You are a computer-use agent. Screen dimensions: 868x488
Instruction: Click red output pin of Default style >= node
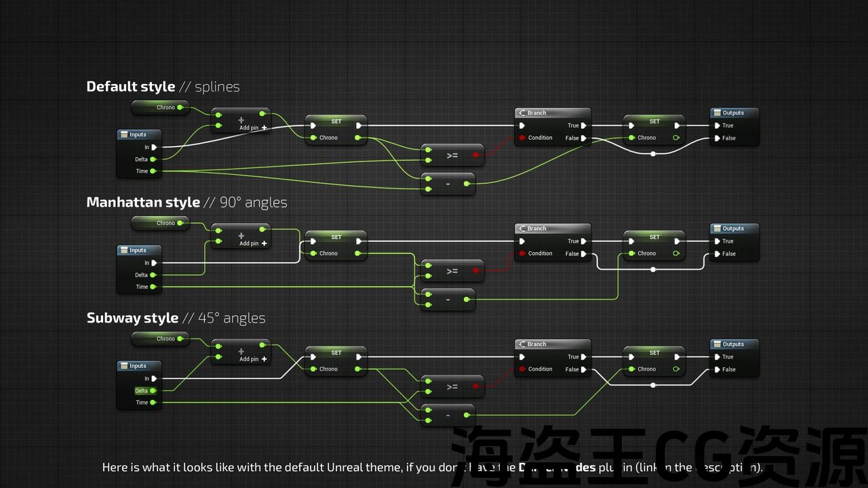(x=475, y=155)
